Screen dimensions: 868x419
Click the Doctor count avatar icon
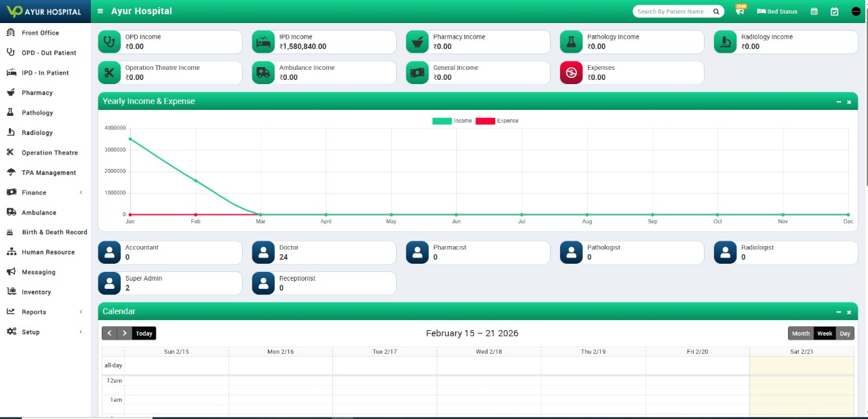[263, 252]
